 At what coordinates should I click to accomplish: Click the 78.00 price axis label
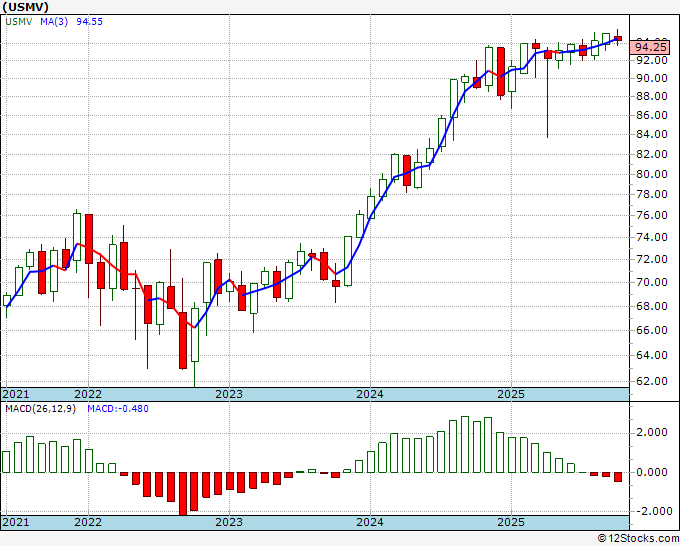pos(652,194)
